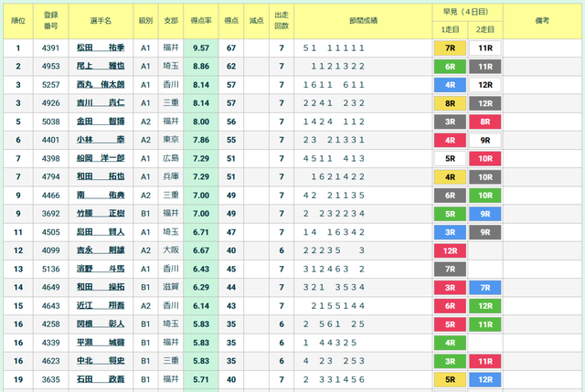Click blue 7R button for 和田 操拓
The height and width of the screenshot is (392, 585).
coord(485,288)
